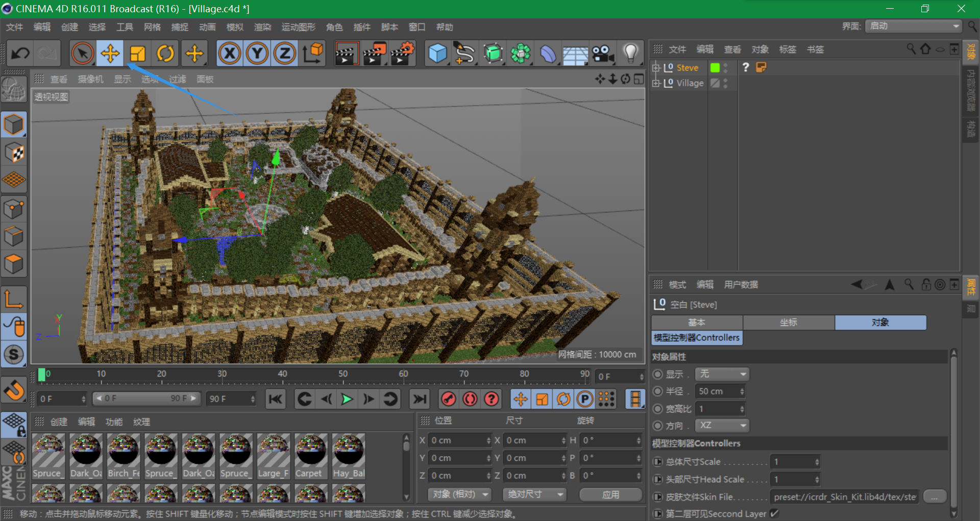Image resolution: width=980 pixels, height=521 pixels.
Task: Expand the Steve object tree
Action: (x=656, y=67)
